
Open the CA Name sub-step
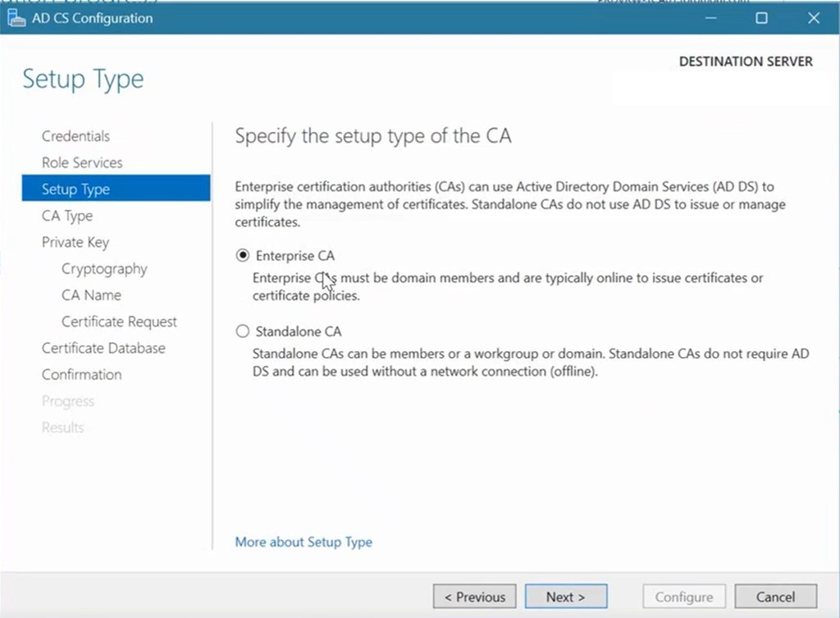tap(91, 295)
